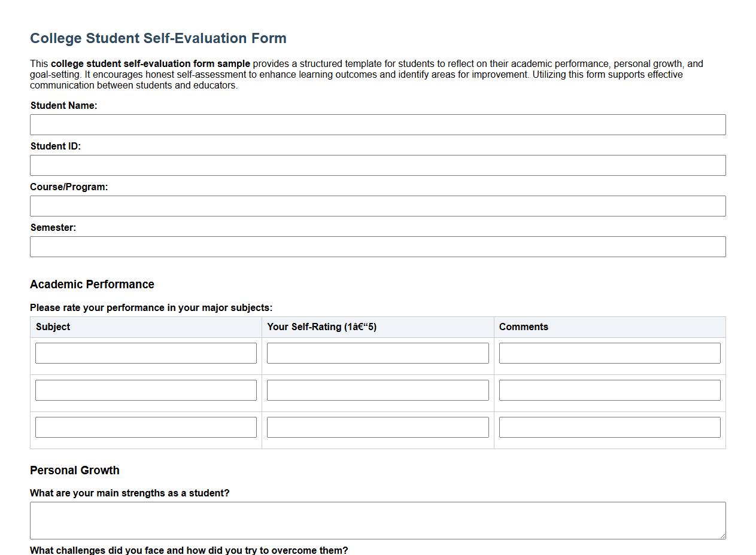Screen dimensions: 756x555
Task: Click the Student ID input field
Action: tap(378, 165)
